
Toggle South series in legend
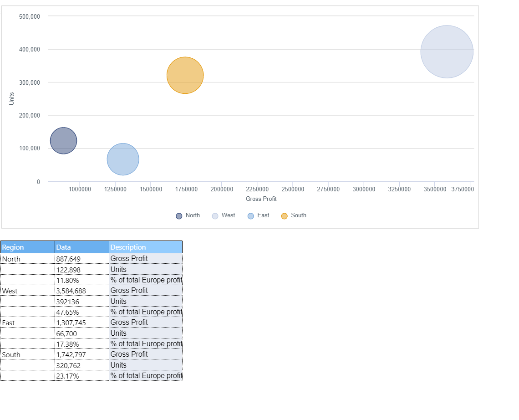[x=294, y=215]
